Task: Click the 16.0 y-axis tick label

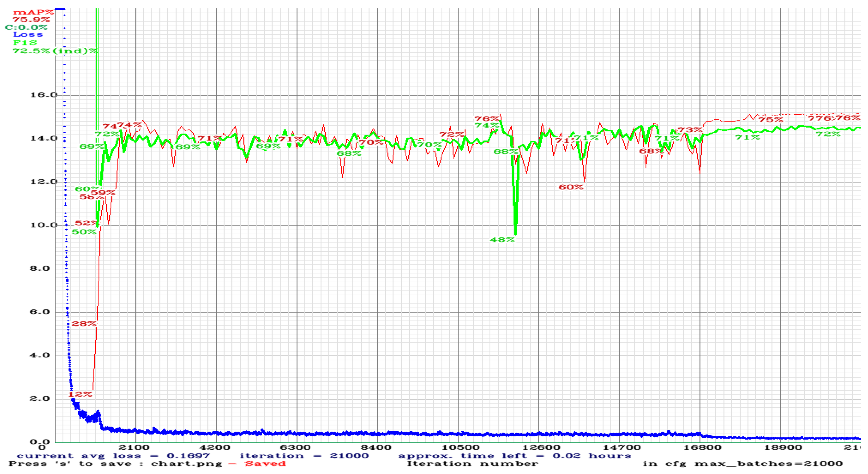Action: tap(44, 95)
